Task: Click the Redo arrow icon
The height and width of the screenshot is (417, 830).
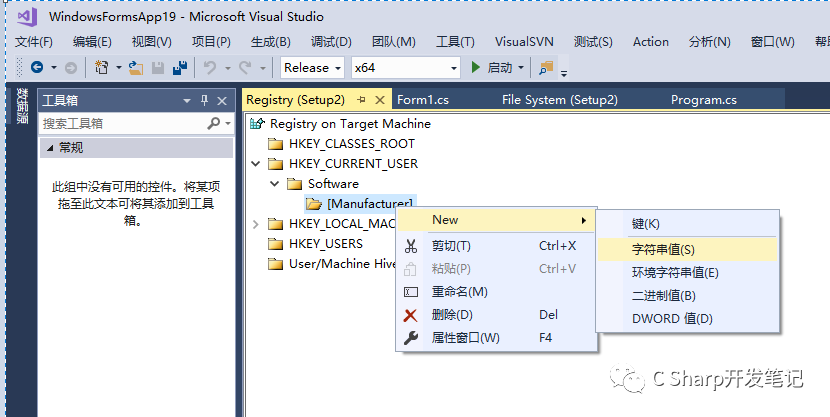Action: [245, 68]
